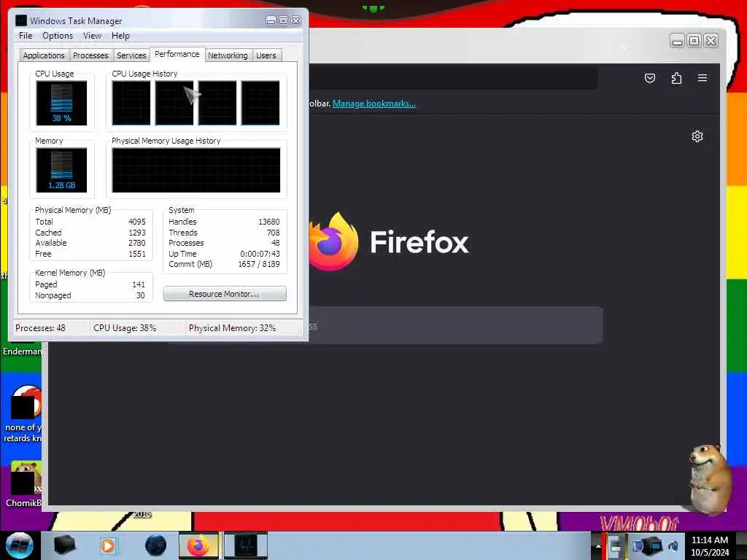Click the Physical Memory Total value 4095
This screenshot has height=560, width=747.
coord(137,222)
